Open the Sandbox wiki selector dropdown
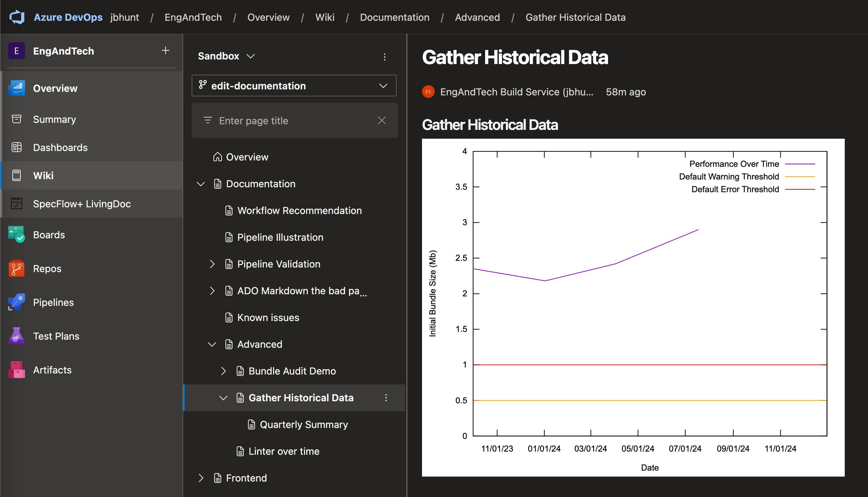 pyautogui.click(x=251, y=56)
